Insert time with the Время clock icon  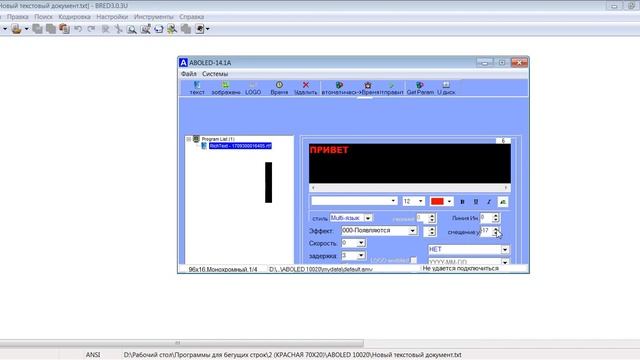(x=279, y=88)
